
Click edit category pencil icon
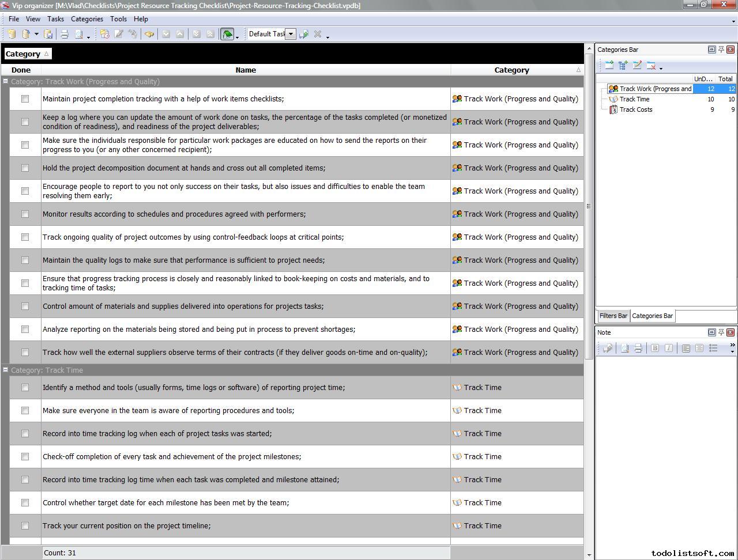(x=637, y=66)
